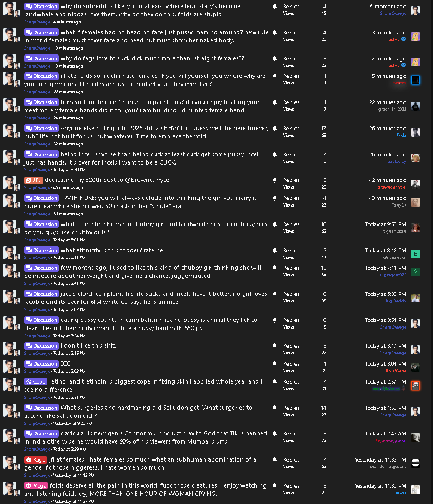The height and width of the screenshot is (504, 433).
Task: Toggle watch bell on retinol and tretinoin thread
Action: (275, 381)
